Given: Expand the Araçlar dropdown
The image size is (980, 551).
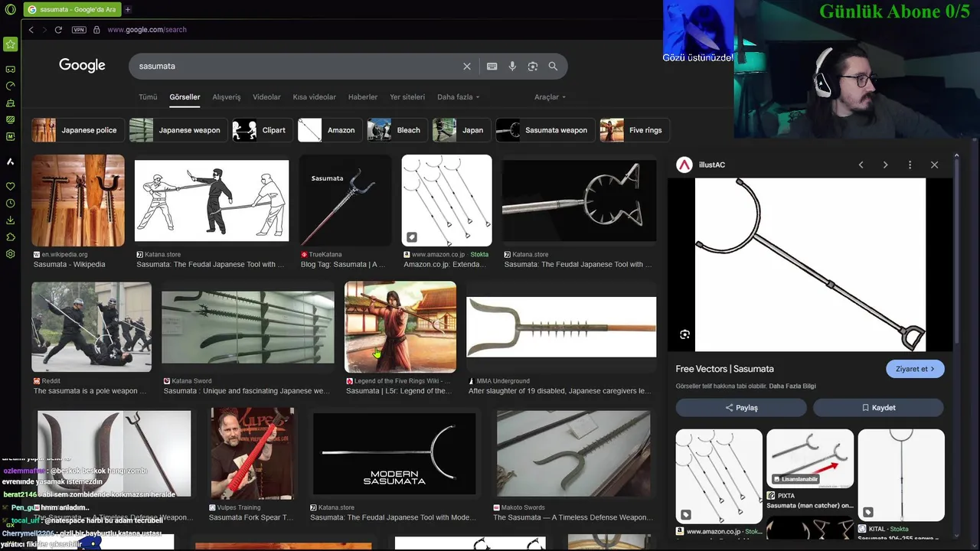Looking at the screenshot, I should pyautogui.click(x=550, y=97).
